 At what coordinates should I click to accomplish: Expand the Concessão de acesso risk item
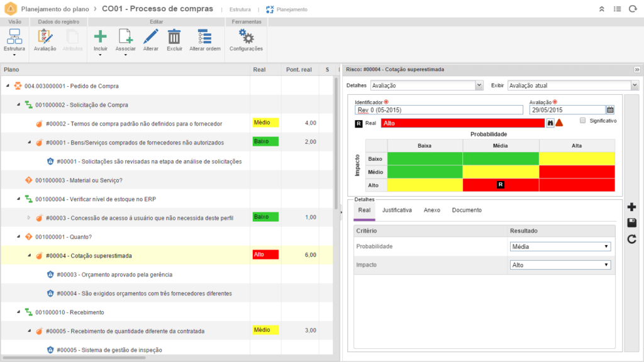28,218
